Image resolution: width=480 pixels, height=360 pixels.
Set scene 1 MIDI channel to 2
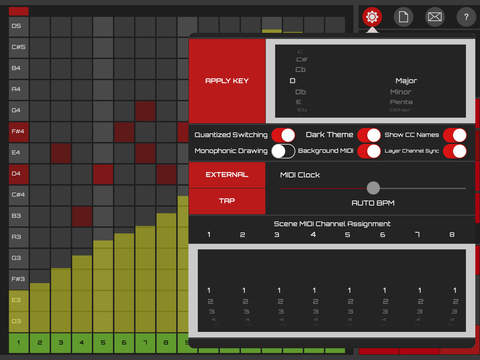pos(210,301)
